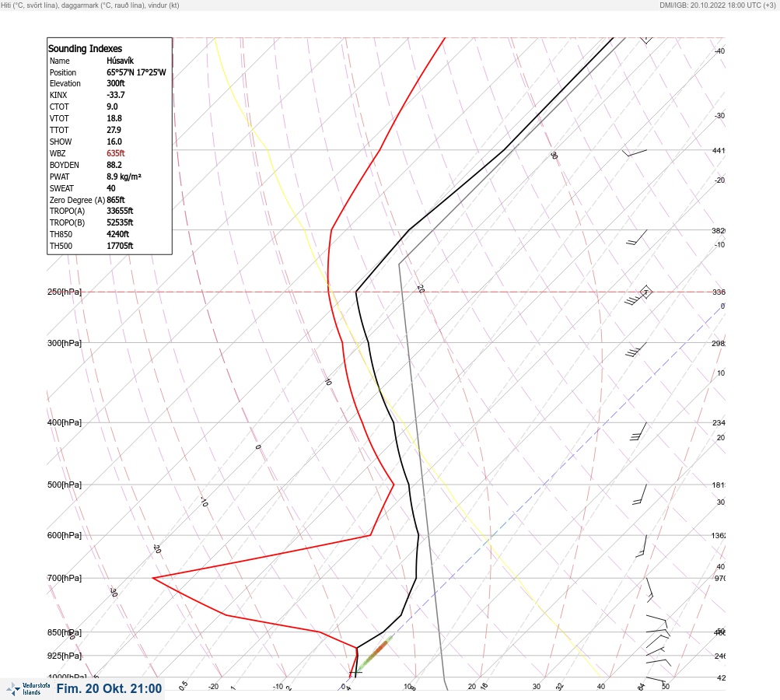Click the '250[hPa]' pressure level label
The width and height of the screenshot is (780, 700).
(65, 292)
